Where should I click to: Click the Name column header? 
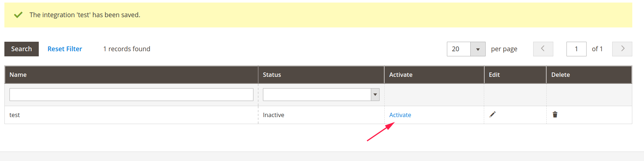[x=18, y=75]
